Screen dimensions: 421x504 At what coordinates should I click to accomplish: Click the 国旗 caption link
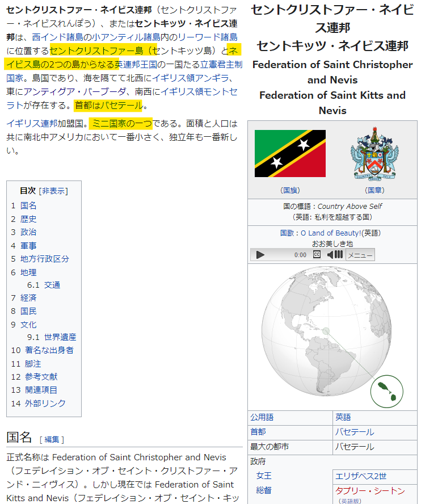290,190
